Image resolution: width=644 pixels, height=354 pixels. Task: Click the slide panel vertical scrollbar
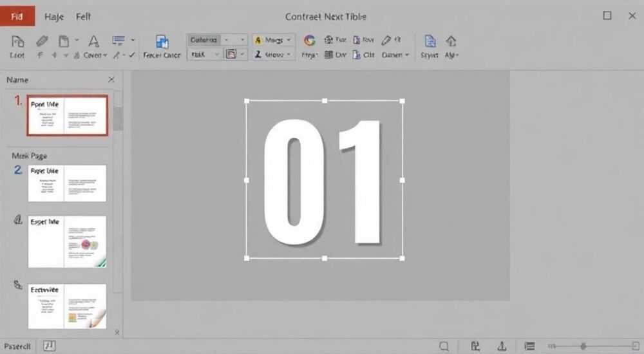(x=118, y=118)
